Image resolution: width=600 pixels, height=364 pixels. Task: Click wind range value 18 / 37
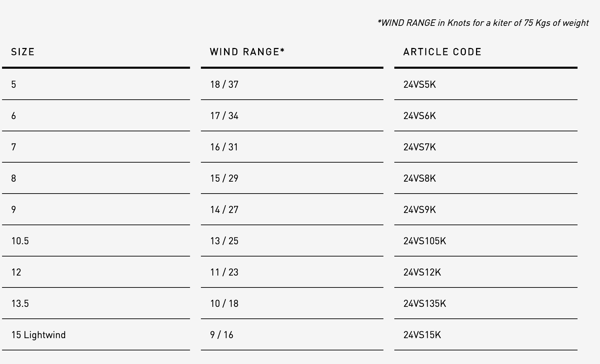coord(224,84)
